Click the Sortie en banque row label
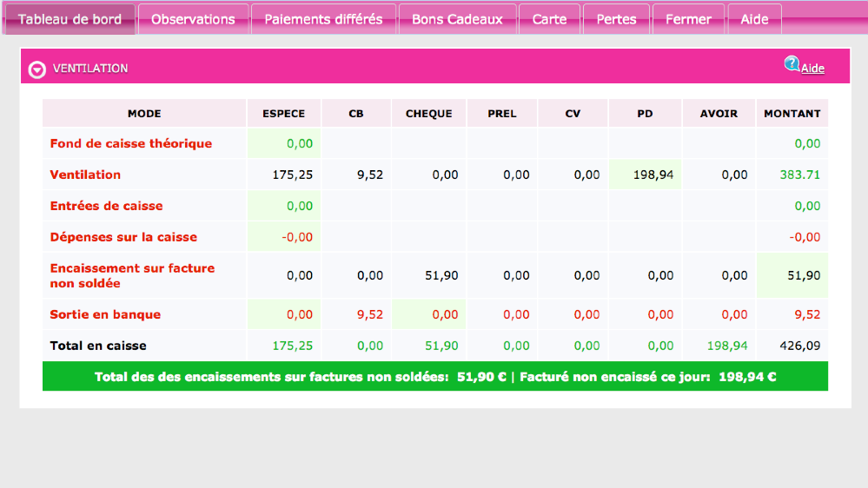 pos(105,314)
